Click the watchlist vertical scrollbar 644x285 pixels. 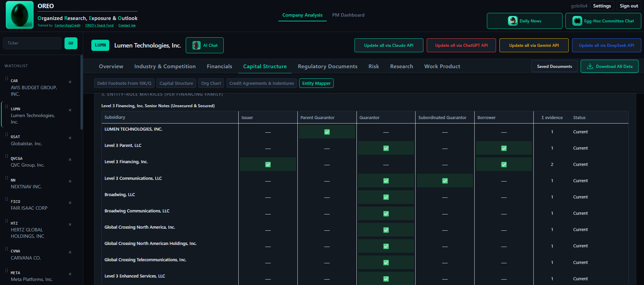[81, 92]
